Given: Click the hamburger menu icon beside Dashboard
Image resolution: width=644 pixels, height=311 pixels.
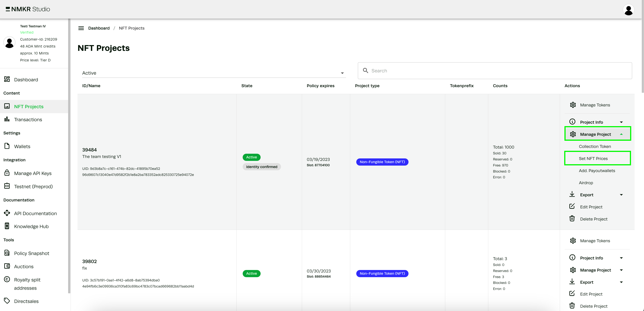Looking at the screenshot, I should [81, 28].
